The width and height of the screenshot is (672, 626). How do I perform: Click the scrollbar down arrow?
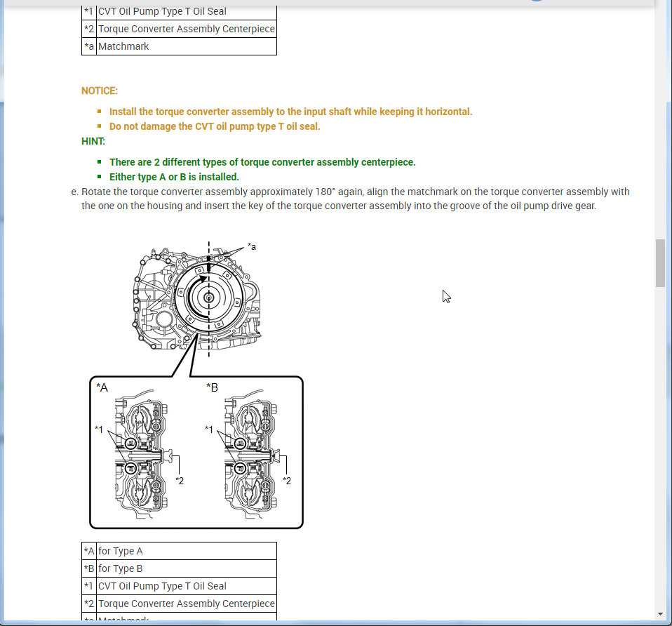click(660, 614)
